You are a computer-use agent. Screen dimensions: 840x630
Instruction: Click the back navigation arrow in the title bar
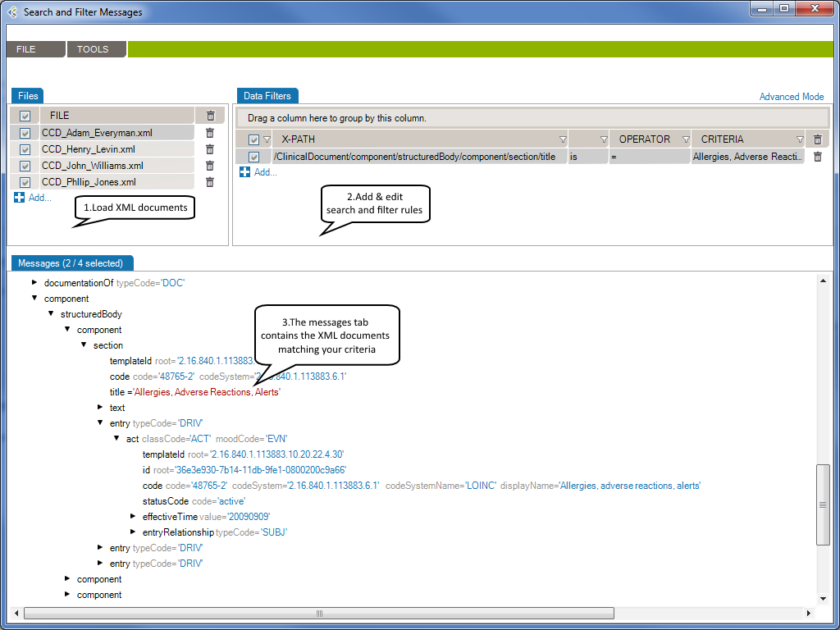[13, 11]
